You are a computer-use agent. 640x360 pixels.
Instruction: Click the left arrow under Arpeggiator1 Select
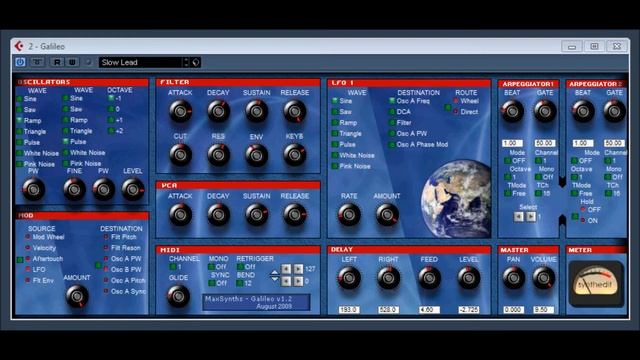pyautogui.click(x=518, y=216)
